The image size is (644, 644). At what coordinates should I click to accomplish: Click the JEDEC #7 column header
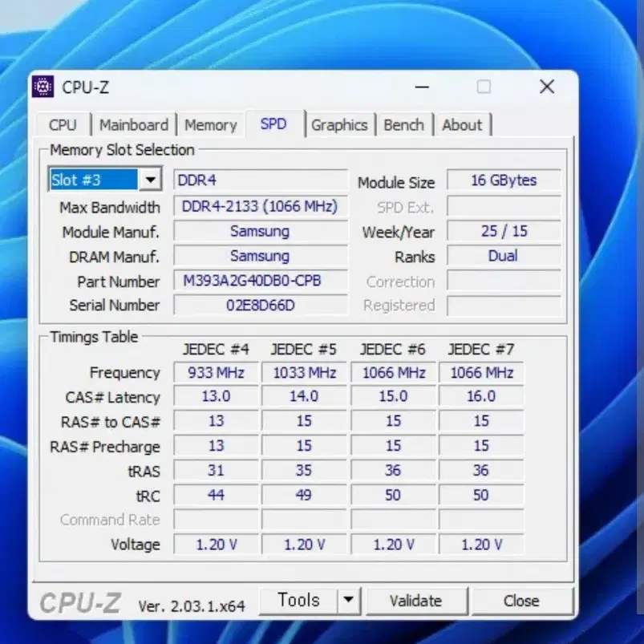[x=481, y=350]
